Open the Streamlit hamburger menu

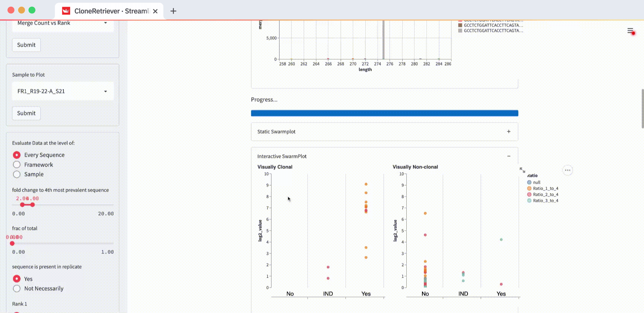630,31
